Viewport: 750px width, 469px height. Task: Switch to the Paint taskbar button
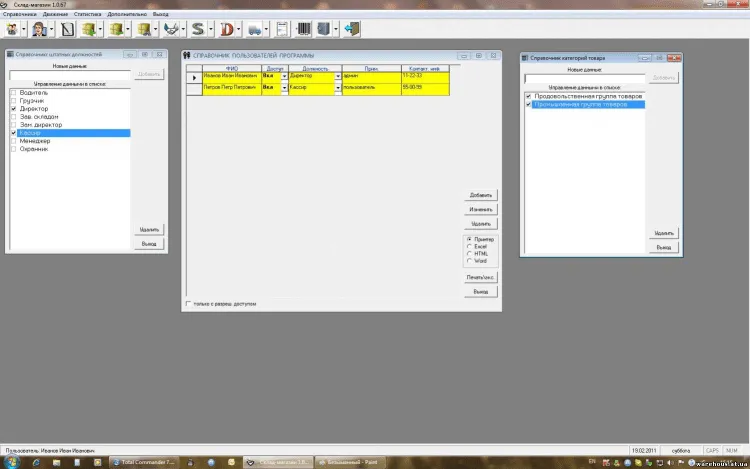tap(350, 462)
